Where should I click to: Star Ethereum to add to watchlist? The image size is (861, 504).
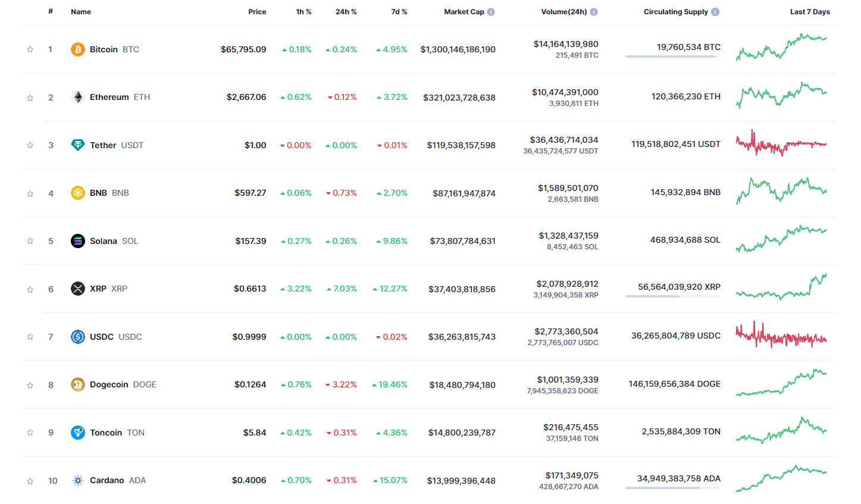click(30, 98)
